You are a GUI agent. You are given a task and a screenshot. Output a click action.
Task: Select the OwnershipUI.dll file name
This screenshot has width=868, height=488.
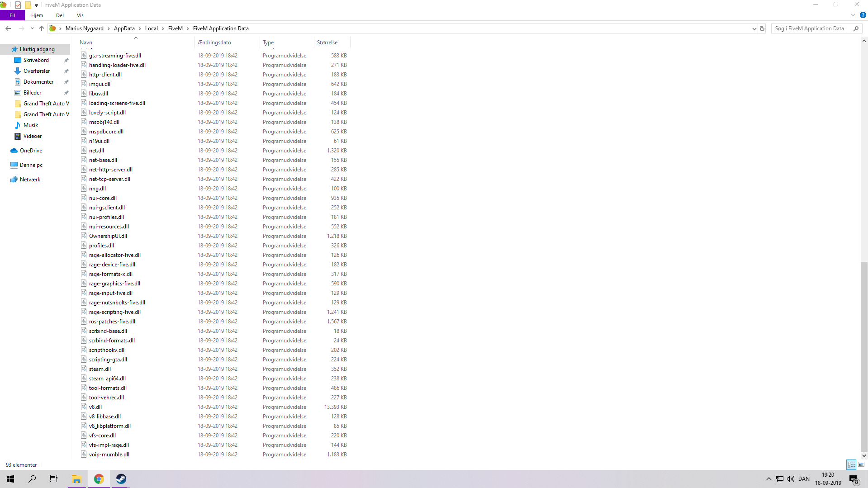(x=108, y=236)
